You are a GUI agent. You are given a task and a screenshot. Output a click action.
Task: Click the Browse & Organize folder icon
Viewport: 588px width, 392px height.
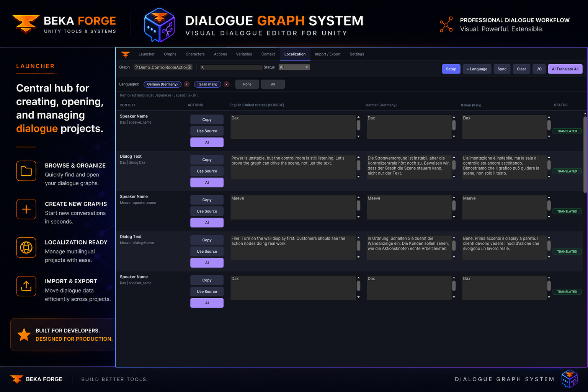coord(26,171)
